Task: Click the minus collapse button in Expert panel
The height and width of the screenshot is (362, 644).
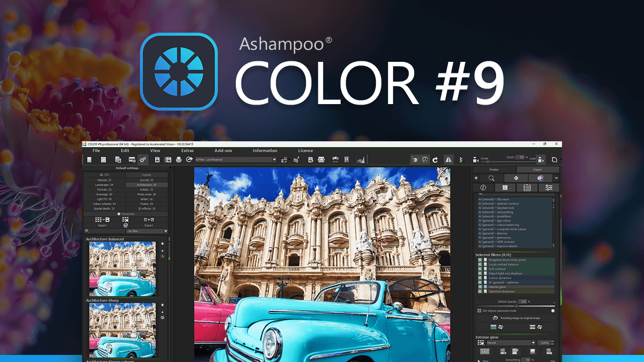Action: pos(556,178)
